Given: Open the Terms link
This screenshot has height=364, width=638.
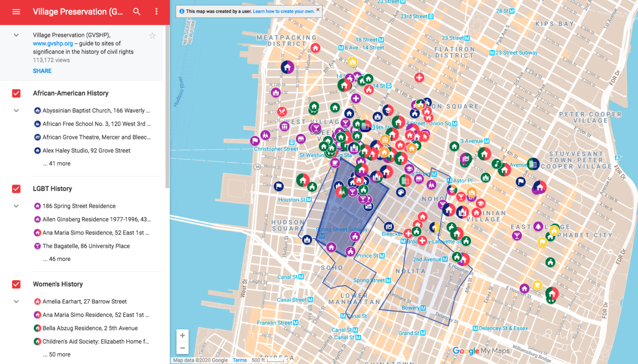Looking at the screenshot, I should coord(240,360).
